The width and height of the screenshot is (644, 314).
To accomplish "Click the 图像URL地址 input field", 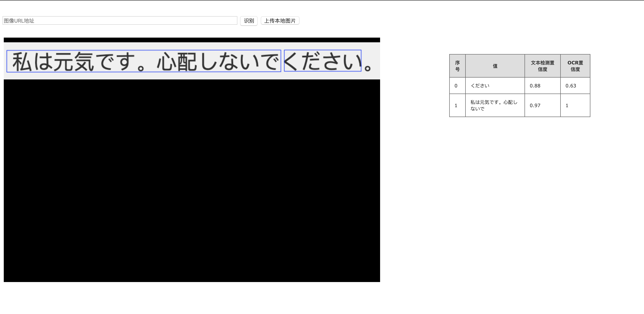I will [x=120, y=20].
